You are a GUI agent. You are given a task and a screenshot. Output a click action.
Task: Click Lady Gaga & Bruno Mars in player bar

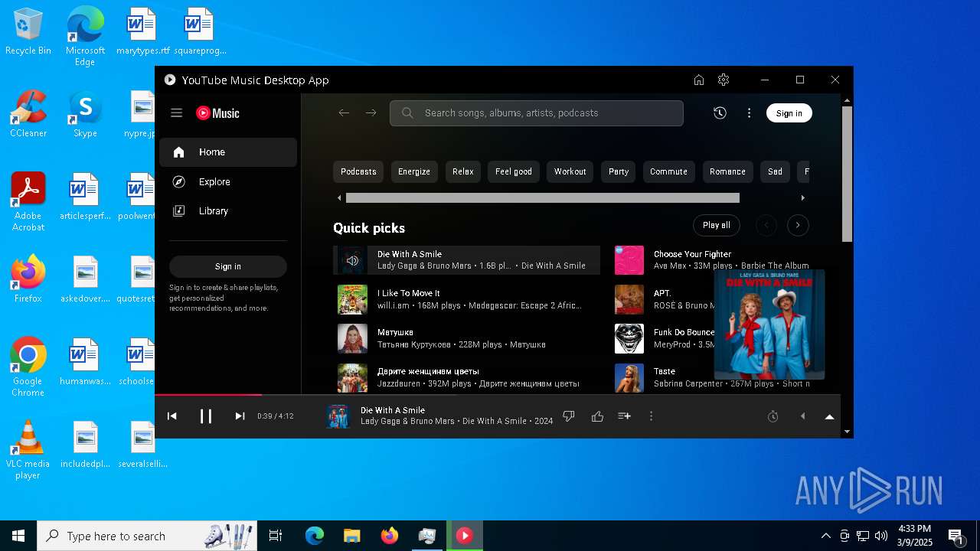click(407, 422)
